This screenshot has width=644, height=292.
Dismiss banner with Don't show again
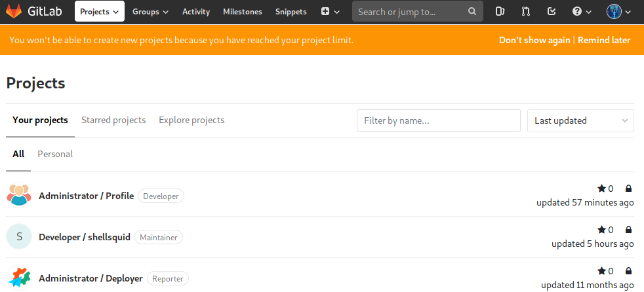[x=534, y=40]
